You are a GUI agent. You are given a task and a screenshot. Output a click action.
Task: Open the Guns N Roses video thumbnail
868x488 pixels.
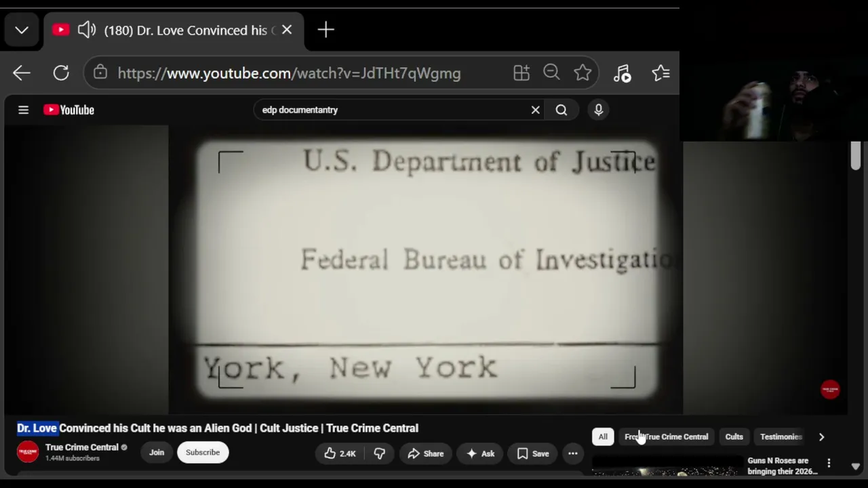[x=668, y=467]
